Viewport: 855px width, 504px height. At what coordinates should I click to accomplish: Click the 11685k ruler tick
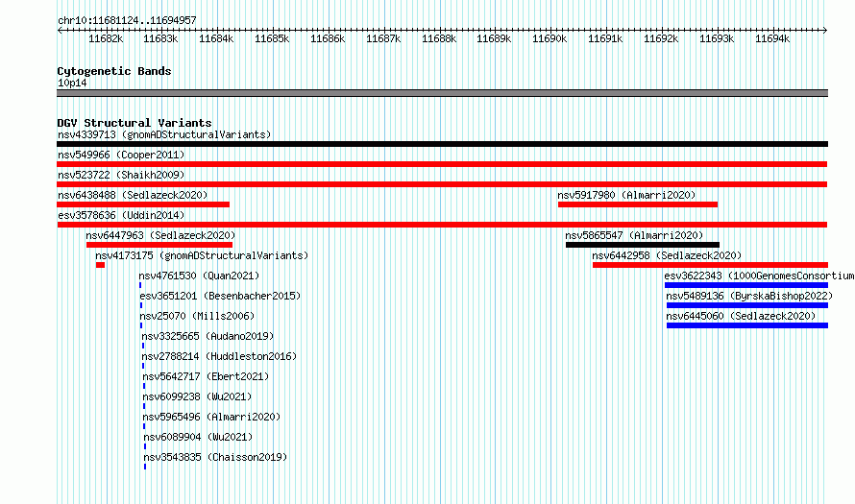click(x=272, y=38)
